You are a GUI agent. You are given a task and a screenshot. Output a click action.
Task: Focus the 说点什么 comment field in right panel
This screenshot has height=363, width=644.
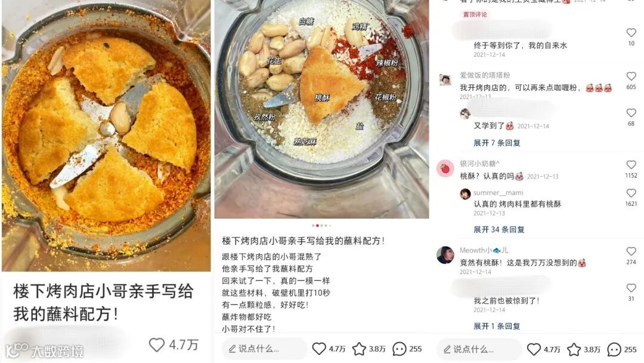pos(479,349)
